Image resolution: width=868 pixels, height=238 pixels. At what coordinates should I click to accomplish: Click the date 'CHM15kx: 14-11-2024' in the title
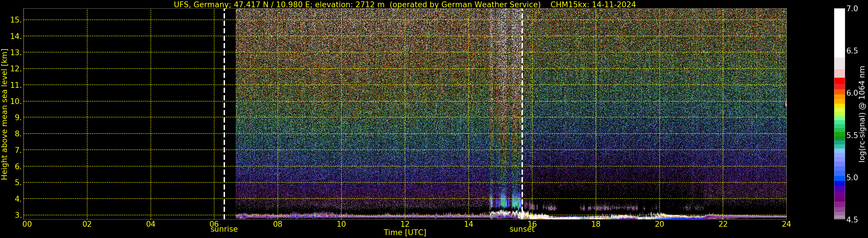point(593,4)
